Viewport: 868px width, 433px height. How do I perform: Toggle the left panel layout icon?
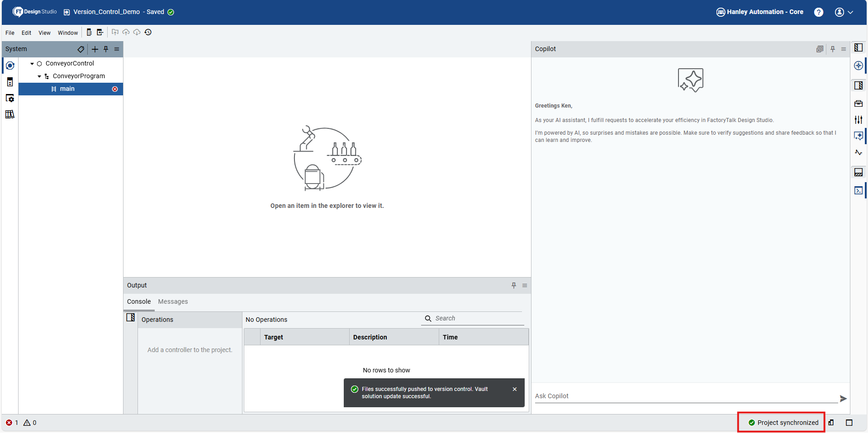(859, 47)
